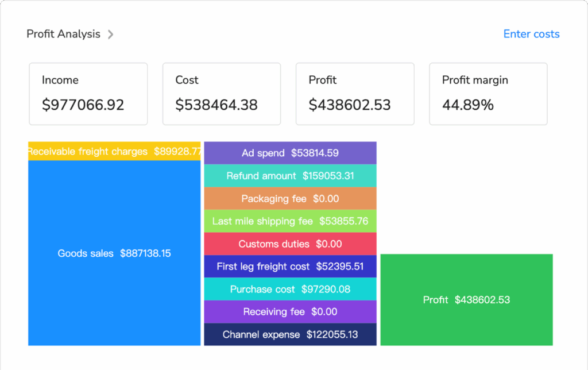The width and height of the screenshot is (588, 370).
Task: Click the Goods sales chart segment
Action: pos(114,253)
